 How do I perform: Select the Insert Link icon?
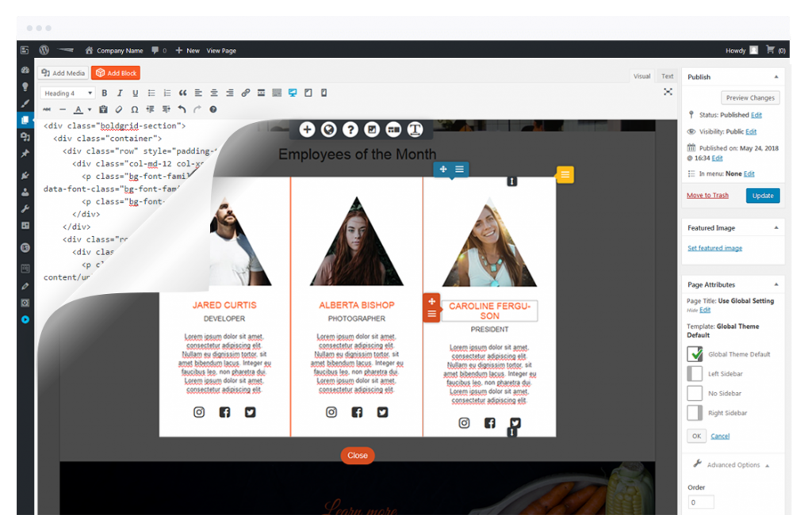245,93
